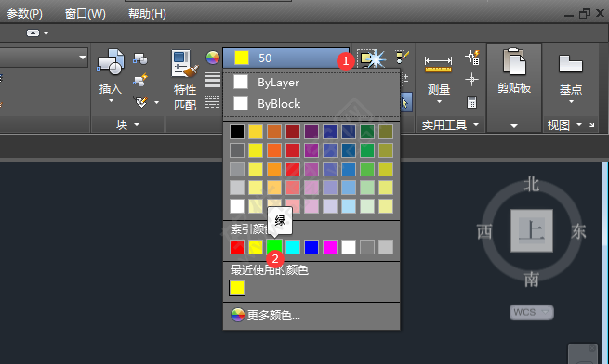Click 南 on the ViewCube compass
Viewport: 609px width, 364px height.
tap(531, 279)
